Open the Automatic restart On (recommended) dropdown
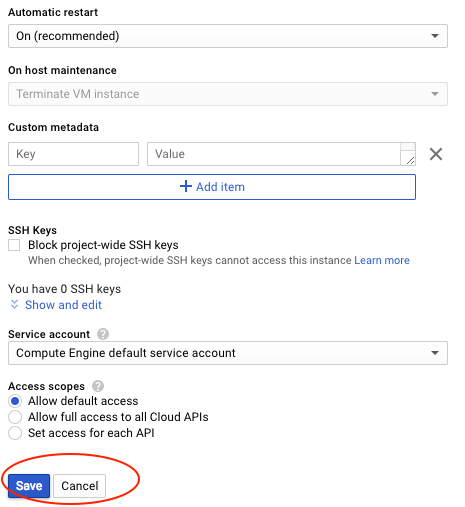 (228, 36)
